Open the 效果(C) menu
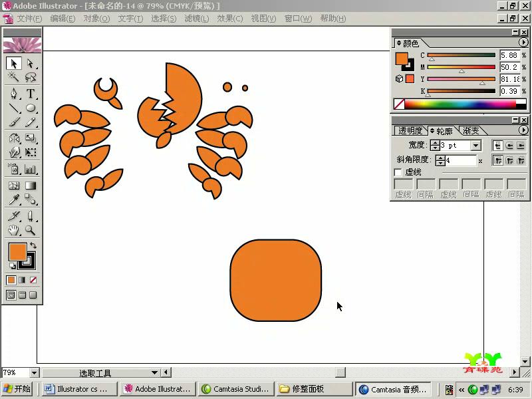The height and width of the screenshot is (399, 532). [x=230, y=19]
